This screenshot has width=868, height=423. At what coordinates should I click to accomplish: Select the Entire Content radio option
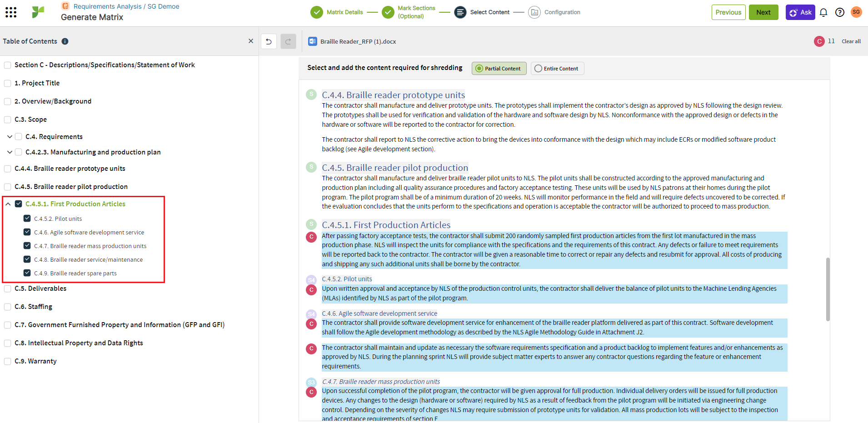(x=557, y=69)
